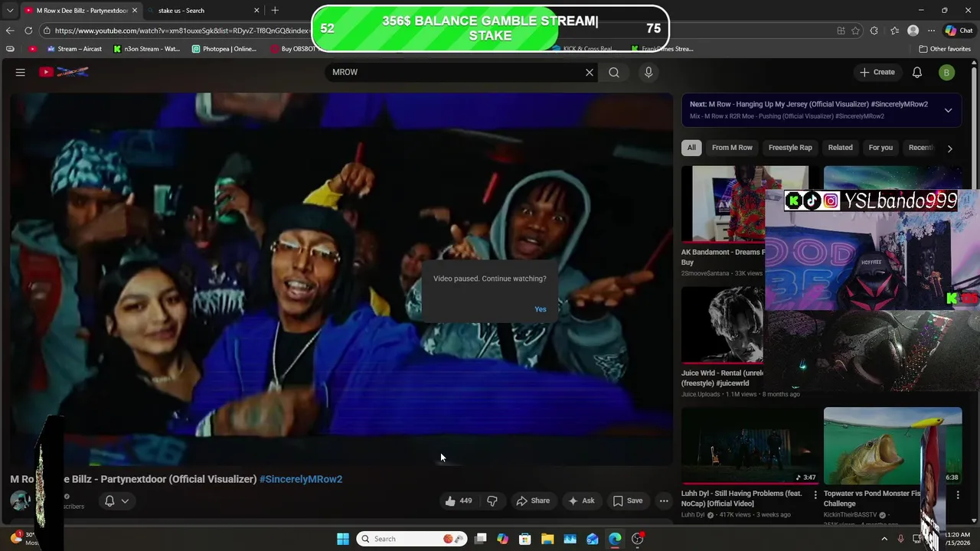Open the Photopea Online bookmark
This screenshot has width=980, height=551.
[x=224, y=49]
